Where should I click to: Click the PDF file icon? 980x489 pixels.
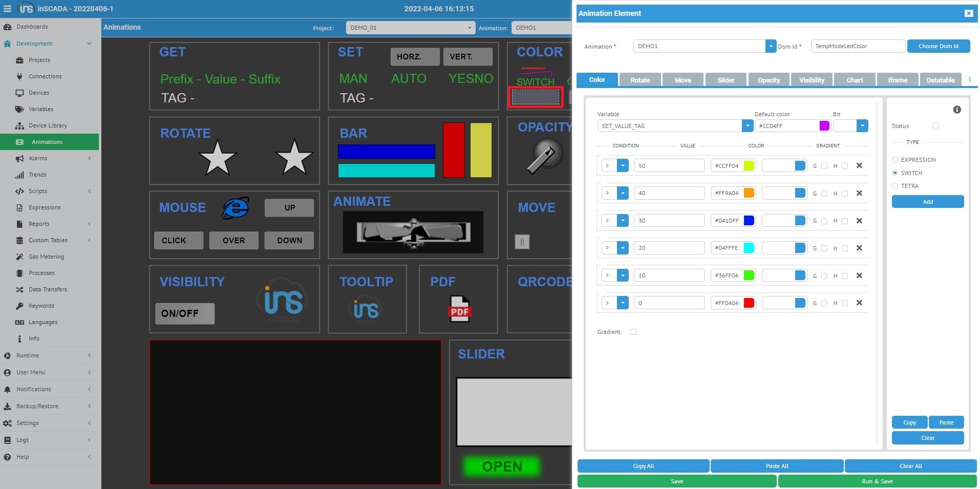(459, 309)
